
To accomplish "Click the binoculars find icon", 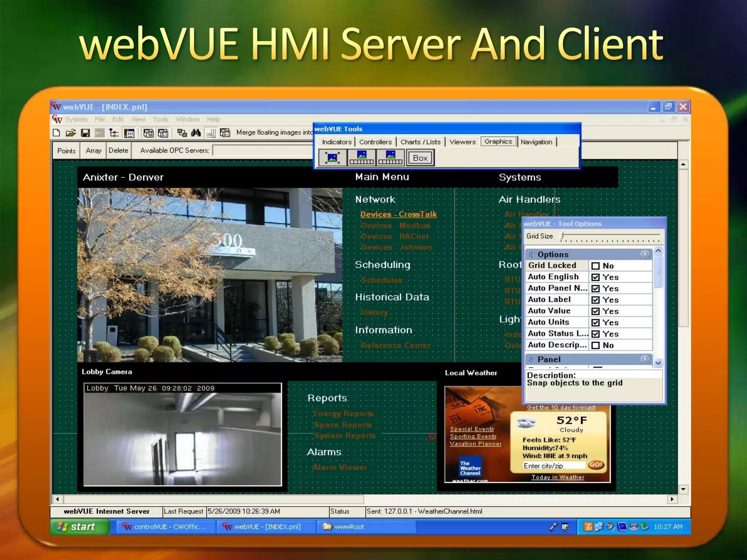I will click(x=196, y=133).
